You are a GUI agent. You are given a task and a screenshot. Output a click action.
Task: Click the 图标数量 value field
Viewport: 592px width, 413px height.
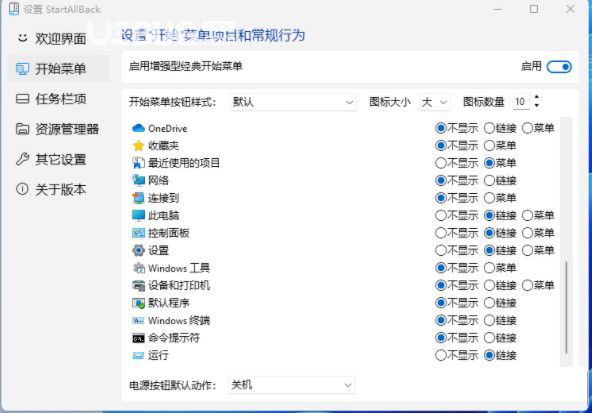click(521, 102)
